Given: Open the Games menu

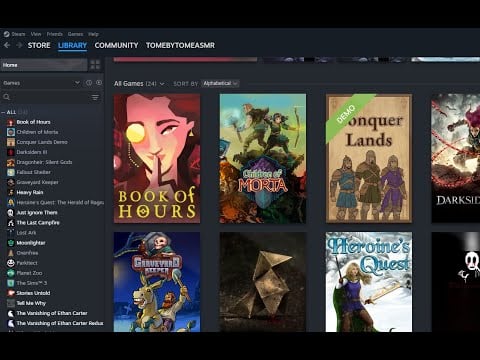Looking at the screenshot, I should pos(75,34).
